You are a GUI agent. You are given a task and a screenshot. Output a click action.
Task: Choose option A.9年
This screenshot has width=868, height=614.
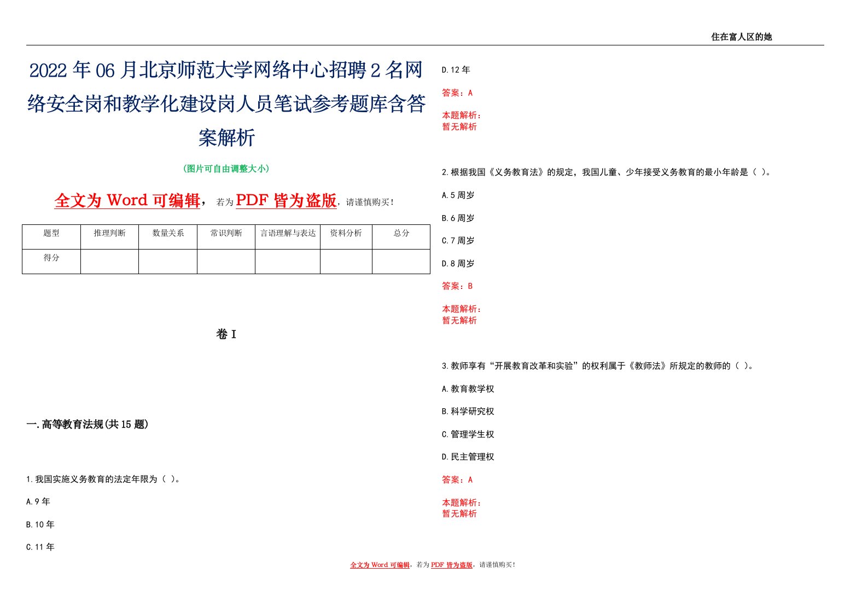coord(38,501)
